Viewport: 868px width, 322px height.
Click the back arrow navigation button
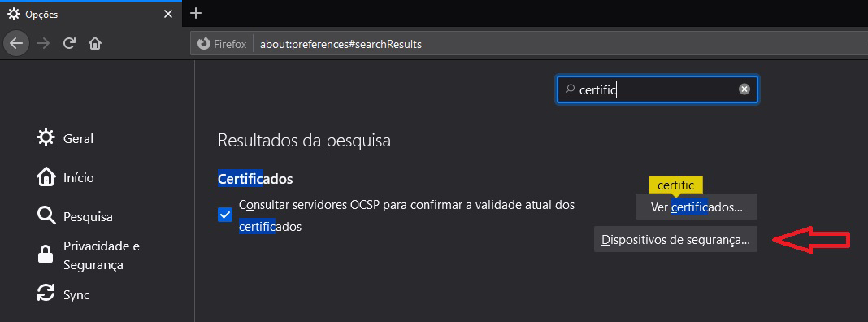coord(16,43)
